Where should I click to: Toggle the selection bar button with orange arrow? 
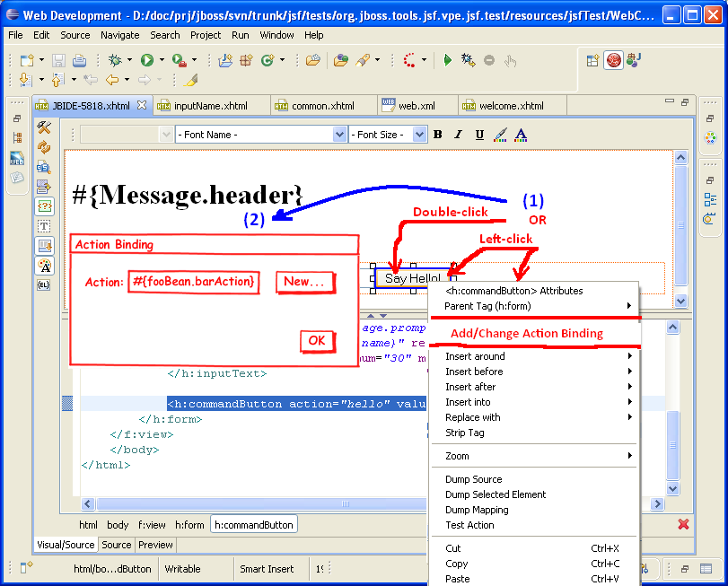(44, 246)
